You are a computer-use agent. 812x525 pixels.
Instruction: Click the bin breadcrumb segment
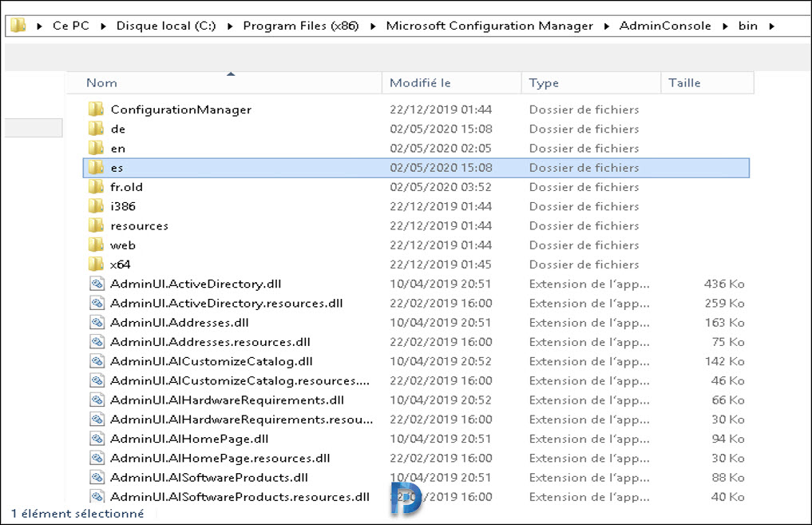(x=748, y=26)
